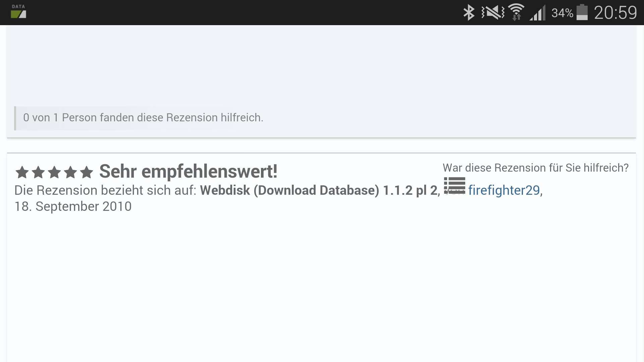Tap the "Sehr empfehlenswert!" review title
Screen dimensions: 644x362
(188, 172)
